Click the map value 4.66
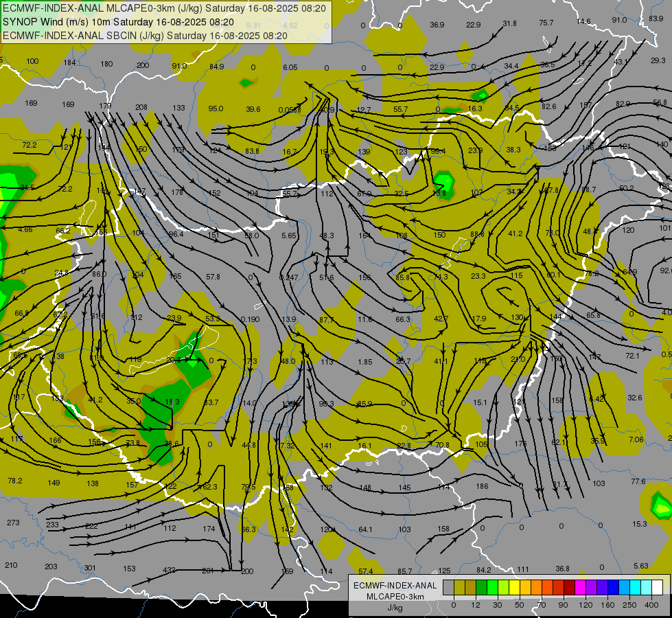The width and height of the screenshot is (672, 618). point(25,229)
